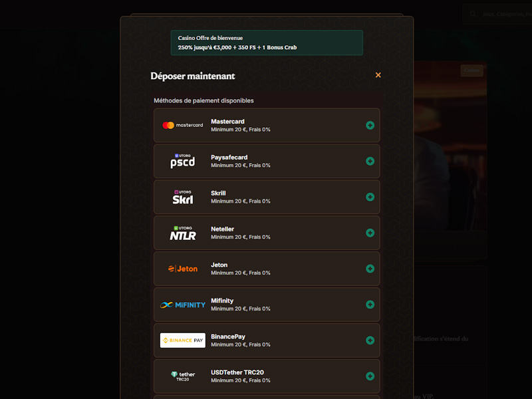Click the Neteller NTLR logo
Screen dimensions: 532x399
[x=183, y=233]
